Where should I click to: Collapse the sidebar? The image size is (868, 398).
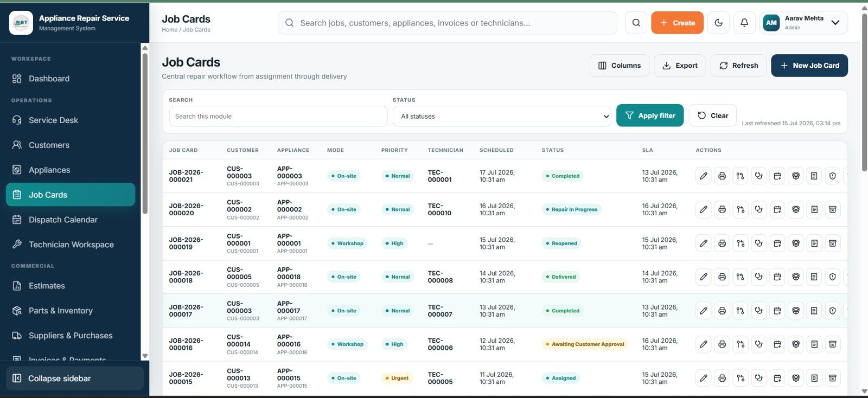point(75,378)
